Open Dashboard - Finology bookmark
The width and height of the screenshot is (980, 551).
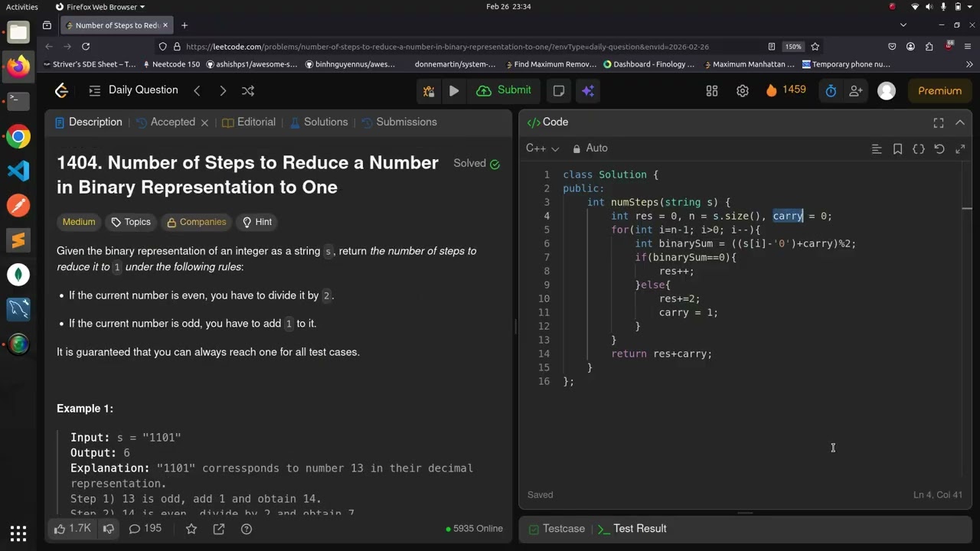click(649, 64)
